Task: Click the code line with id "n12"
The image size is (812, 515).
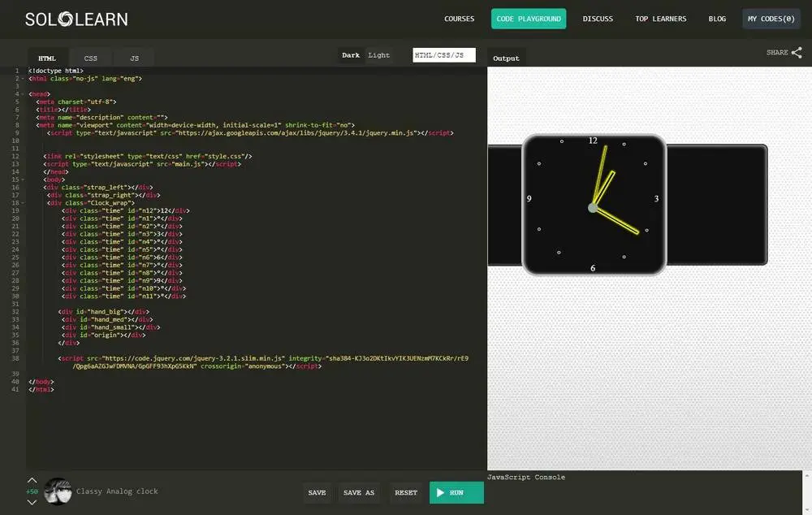Action: point(125,211)
